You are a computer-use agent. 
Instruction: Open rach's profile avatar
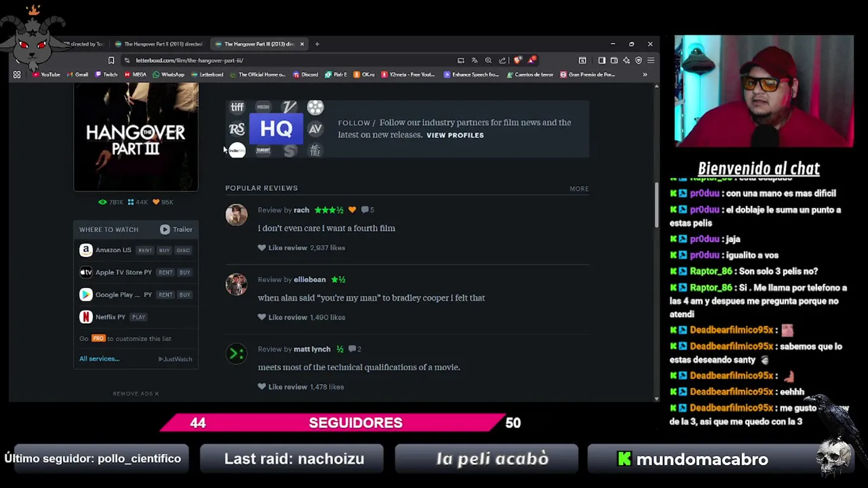pos(237,215)
